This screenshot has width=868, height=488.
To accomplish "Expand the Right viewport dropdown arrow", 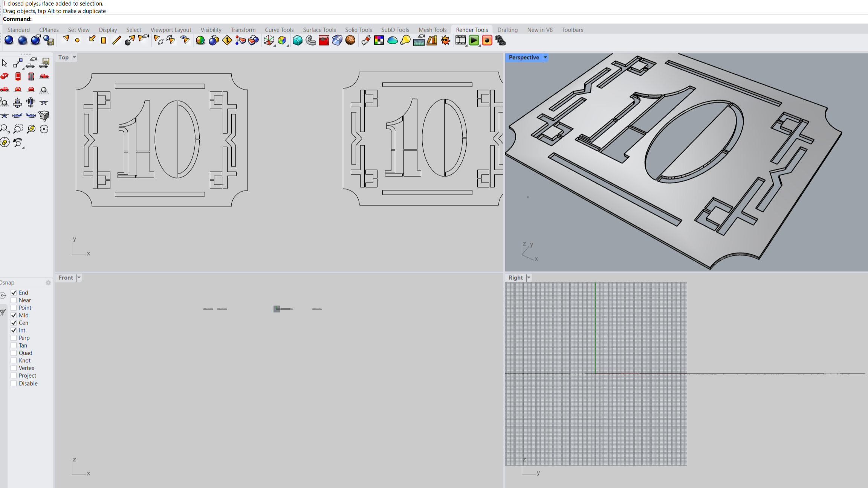I will (529, 278).
